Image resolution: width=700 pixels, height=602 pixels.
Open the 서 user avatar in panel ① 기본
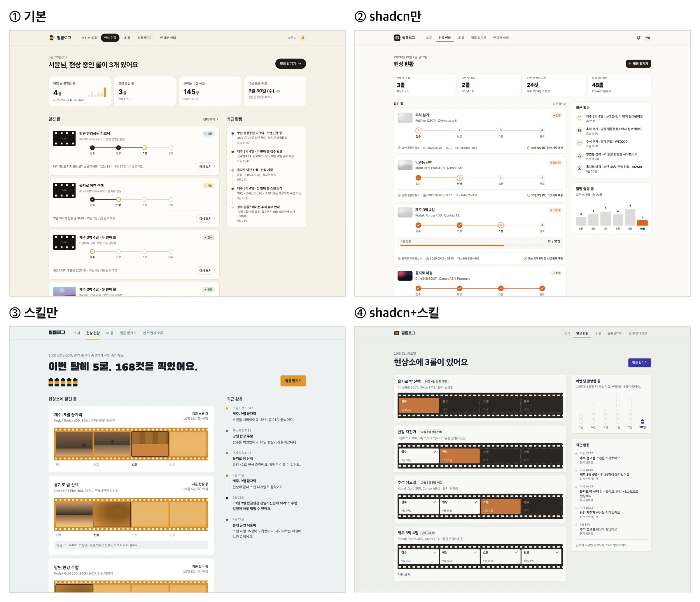[x=302, y=38]
